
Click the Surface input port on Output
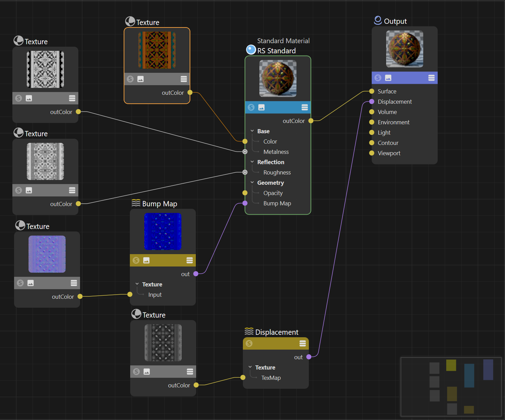coord(372,91)
